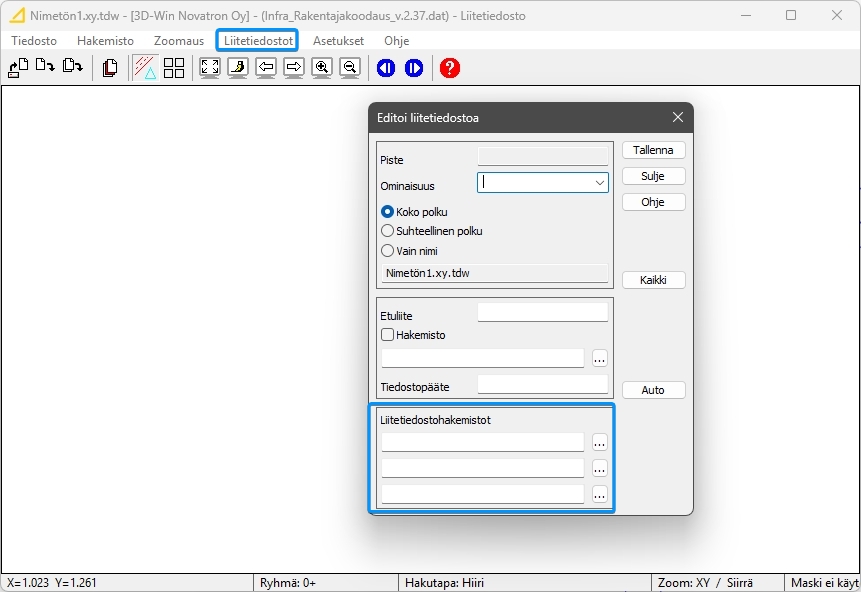Image resolution: width=861 pixels, height=592 pixels.
Task: Click the Etuliite input field
Action: [x=543, y=312]
